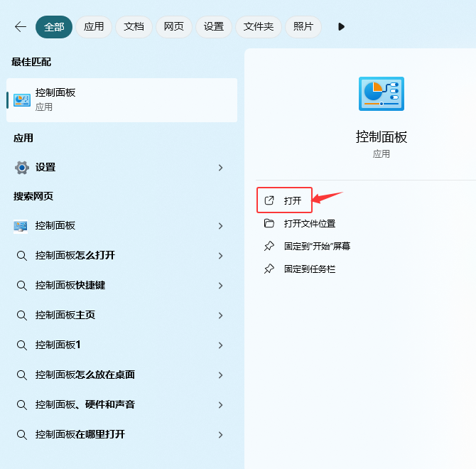This screenshot has height=469, width=476.
Task: Select the 控制面板1 suggestion
Action: (121, 345)
